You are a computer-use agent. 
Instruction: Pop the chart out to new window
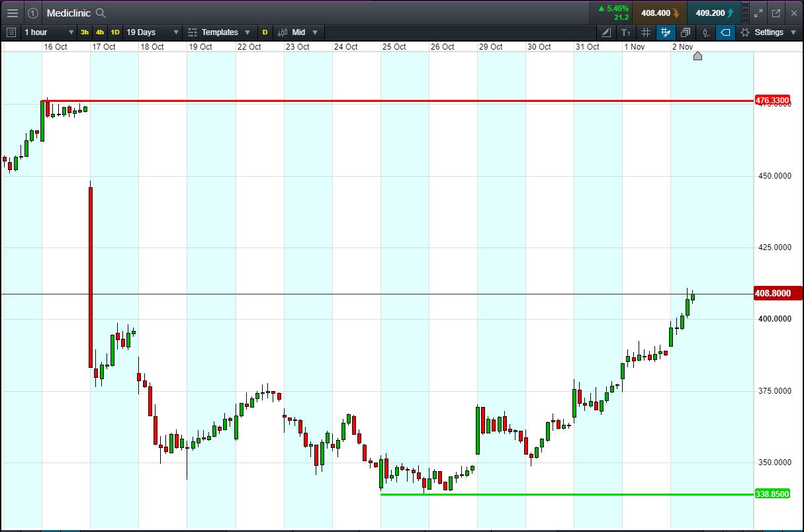tap(776, 13)
